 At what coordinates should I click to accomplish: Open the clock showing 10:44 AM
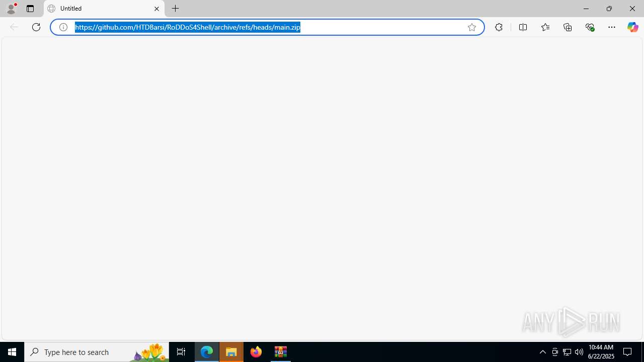(x=601, y=352)
